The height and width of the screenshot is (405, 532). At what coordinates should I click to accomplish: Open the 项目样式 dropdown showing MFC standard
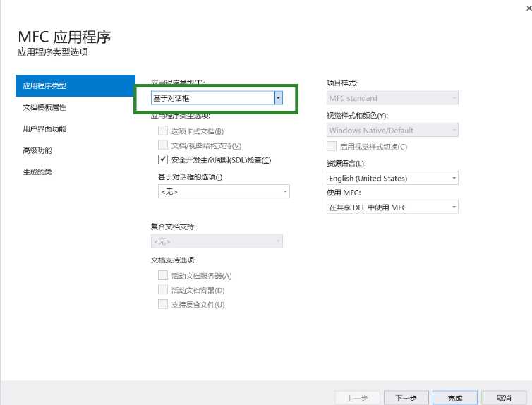tap(392, 98)
